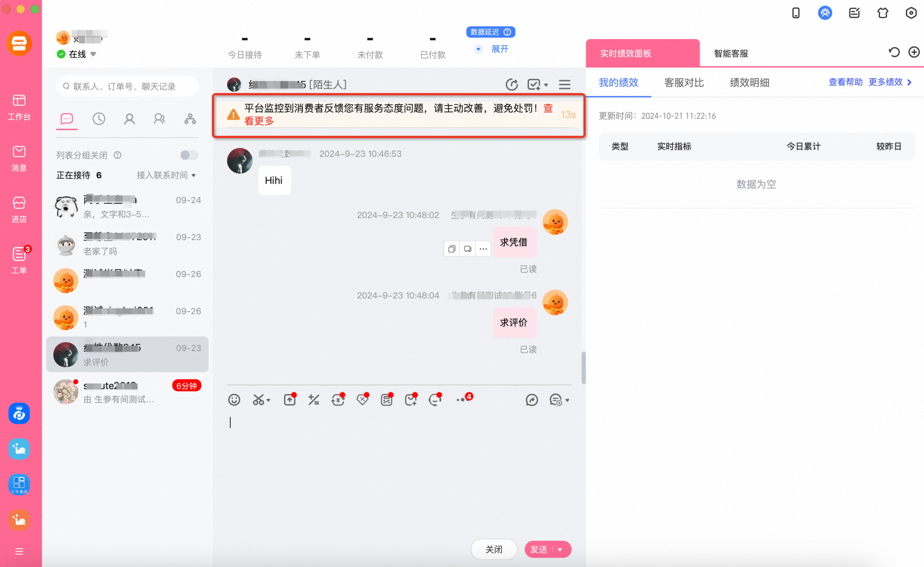Switch to the 实时绩效面板 tab
The height and width of the screenshot is (567, 924).
click(x=643, y=53)
